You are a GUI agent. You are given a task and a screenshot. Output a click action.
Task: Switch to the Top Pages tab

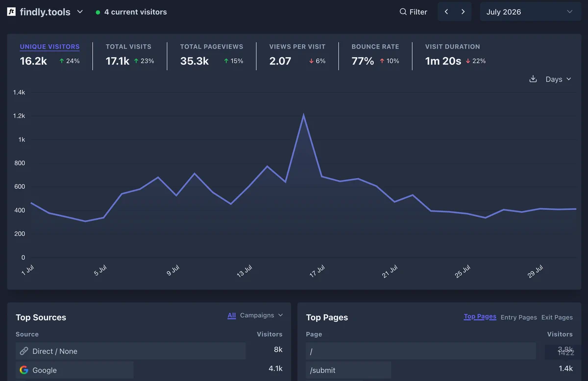480,317
